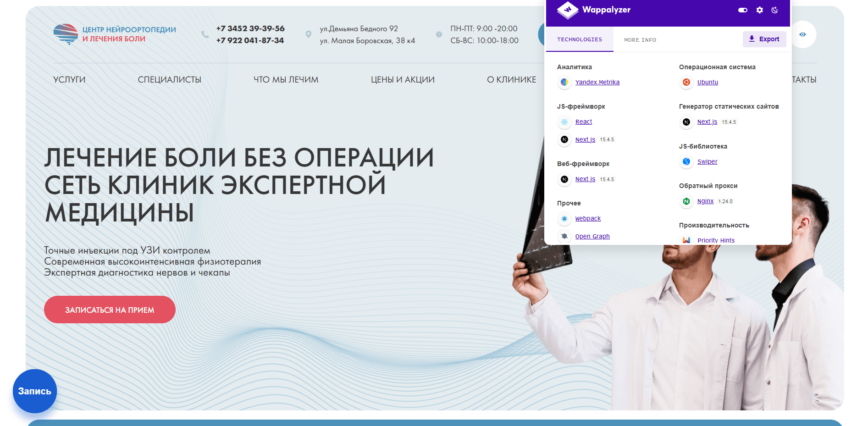The width and height of the screenshot is (868, 426).
Task: Call the +7 3452 39-39-56 number
Action: coord(250,28)
